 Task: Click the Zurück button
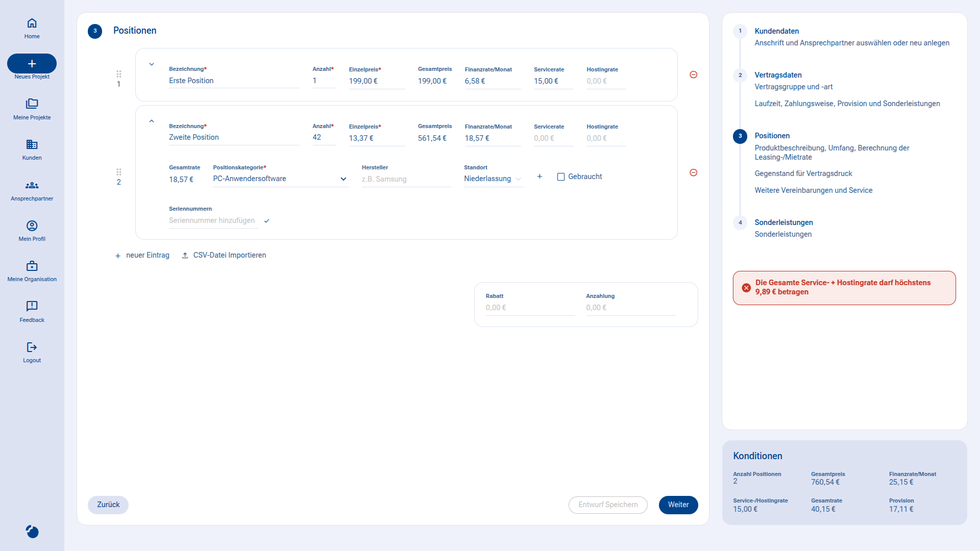(x=108, y=505)
